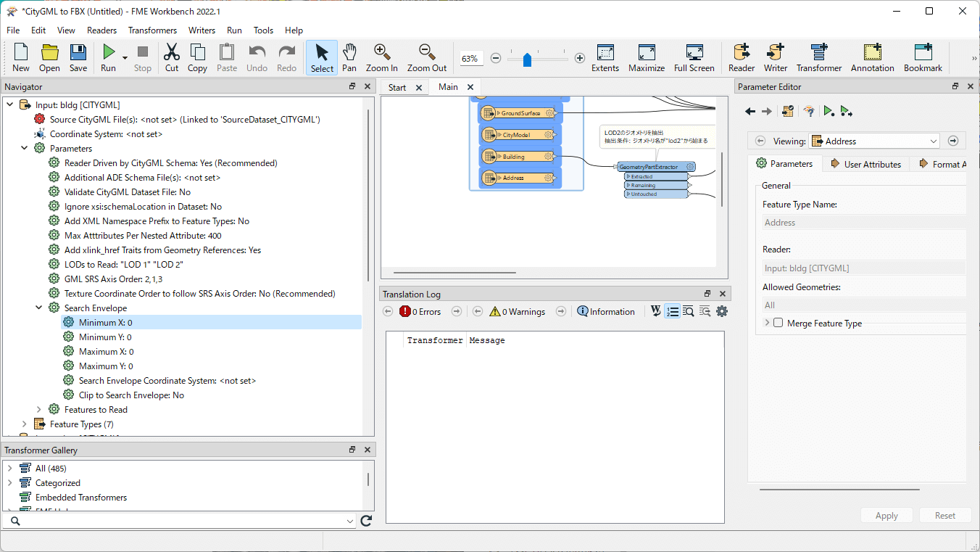Open Translation Log options gear icon
Screen dimensions: 980x552
click(722, 311)
